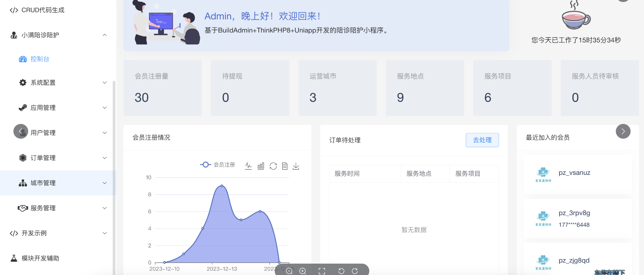Viewport: 644px width, 275px height.
Task: Expand the 服务管理 submenu
Action: click(x=105, y=208)
